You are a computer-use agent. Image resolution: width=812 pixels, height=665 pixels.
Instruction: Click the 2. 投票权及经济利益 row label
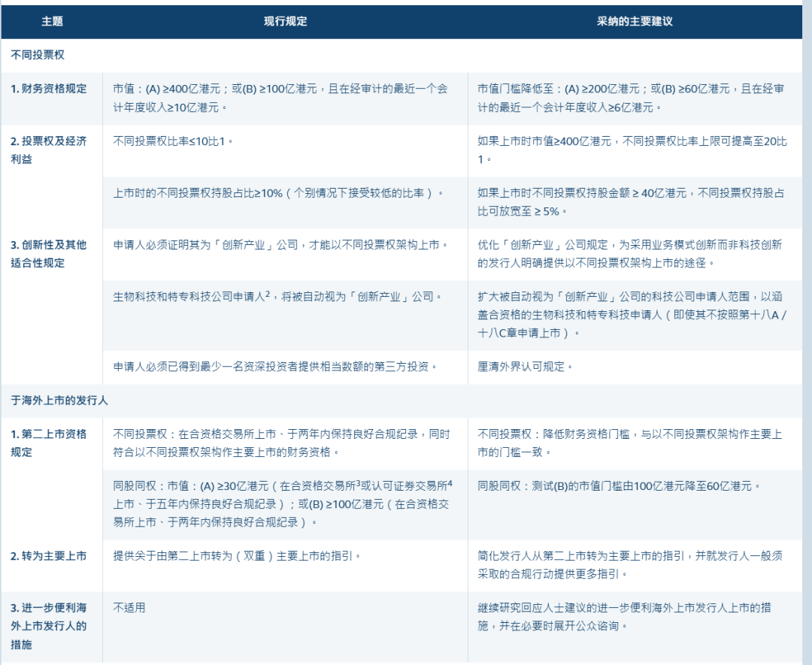click(49, 150)
